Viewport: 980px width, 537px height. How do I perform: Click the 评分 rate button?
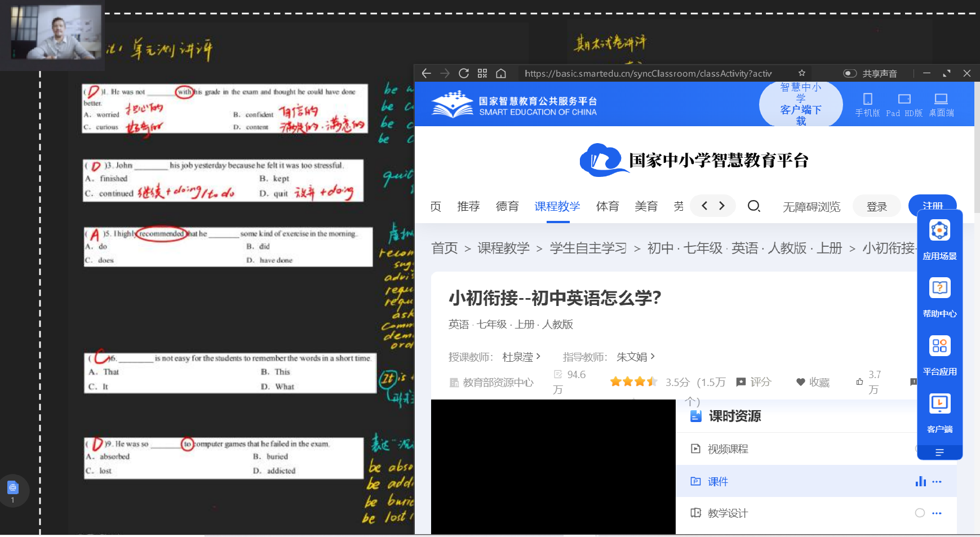pos(754,382)
